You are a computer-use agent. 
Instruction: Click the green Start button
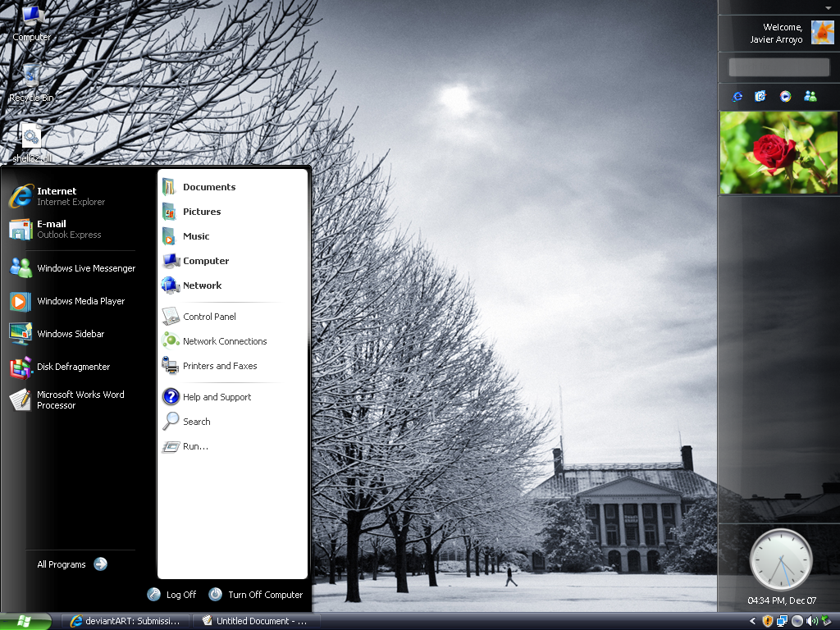tap(25, 622)
